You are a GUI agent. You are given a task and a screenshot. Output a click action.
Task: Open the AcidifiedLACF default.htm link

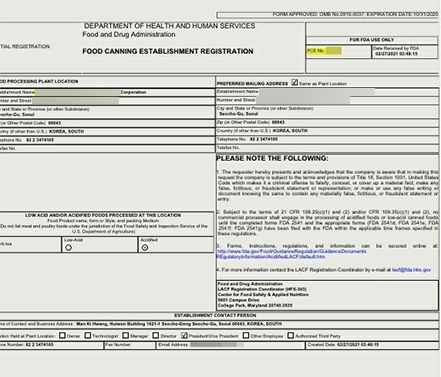pyautogui.click(x=271, y=257)
